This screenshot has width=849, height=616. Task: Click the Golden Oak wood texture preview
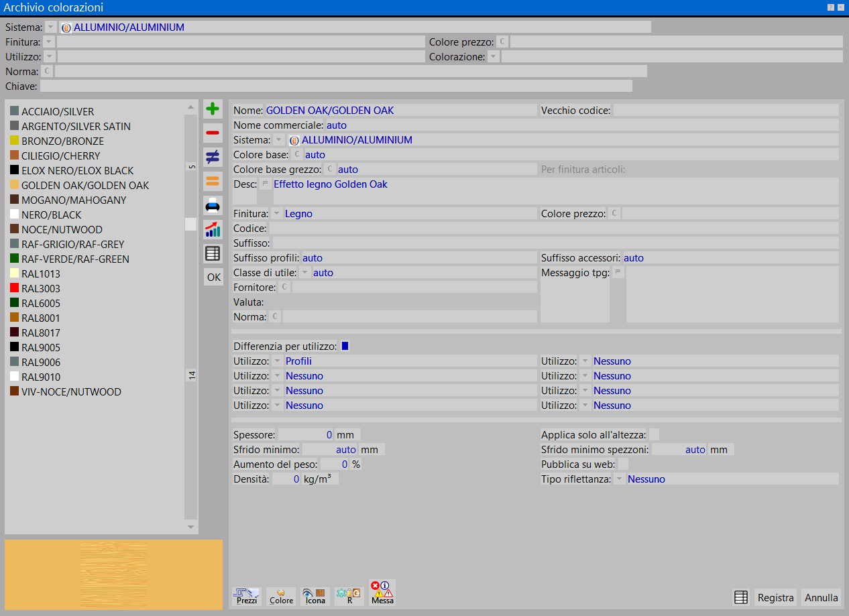113,574
